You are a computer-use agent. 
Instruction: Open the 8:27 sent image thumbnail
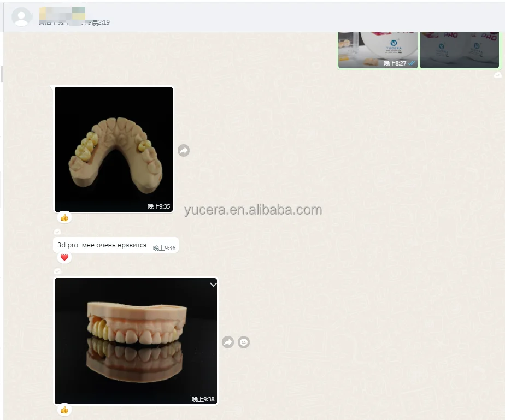[x=378, y=49]
